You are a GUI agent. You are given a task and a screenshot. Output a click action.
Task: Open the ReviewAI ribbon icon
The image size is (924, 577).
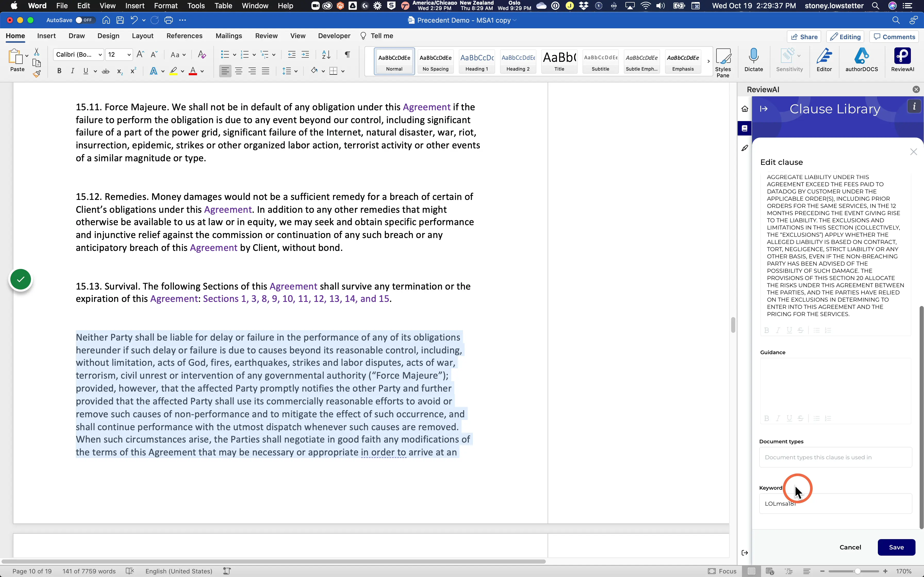903,60
